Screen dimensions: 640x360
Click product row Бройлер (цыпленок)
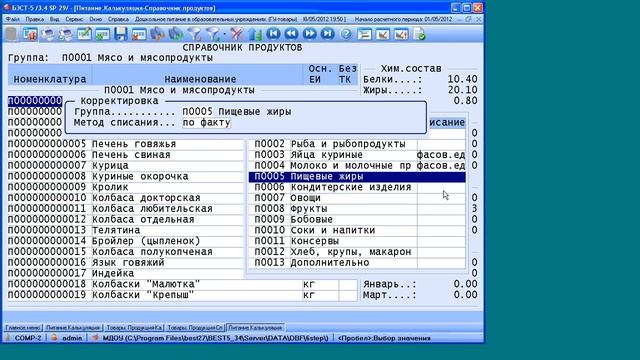click(125, 241)
